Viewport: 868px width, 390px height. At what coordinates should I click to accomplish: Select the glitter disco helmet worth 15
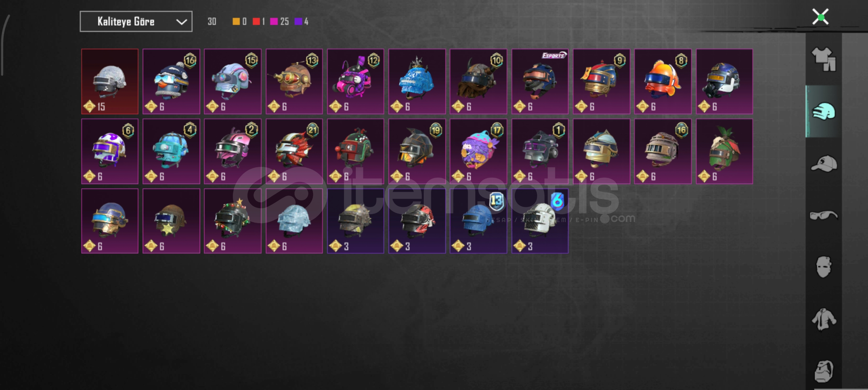pyautogui.click(x=110, y=82)
